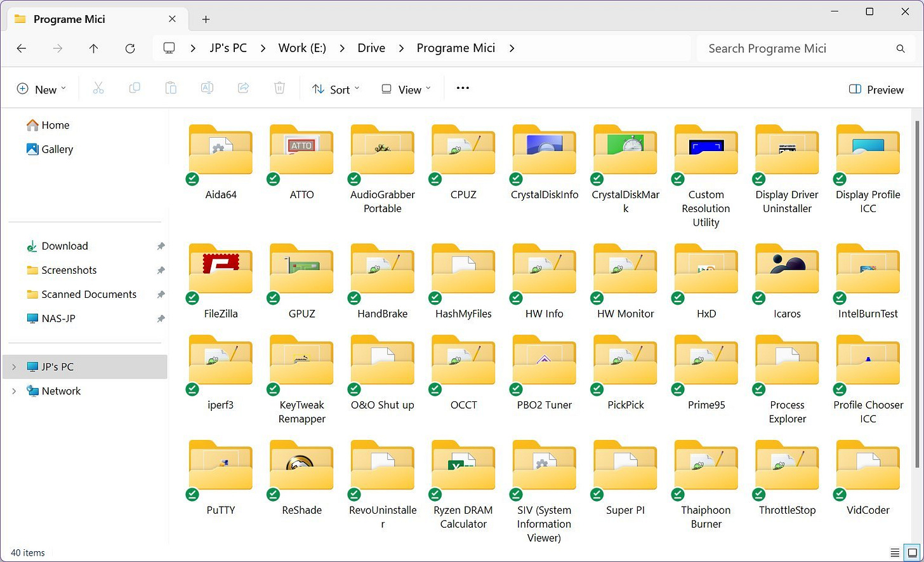924x562 pixels.
Task: Expand the Network tree node
Action: click(x=14, y=391)
